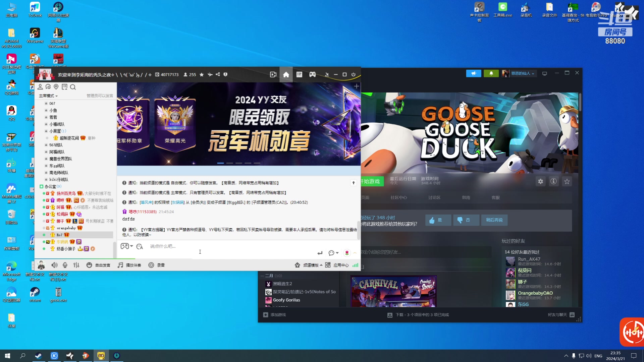Open the search icon in YY member panel
Viewport: 644px width, 362px height.
[x=73, y=87]
